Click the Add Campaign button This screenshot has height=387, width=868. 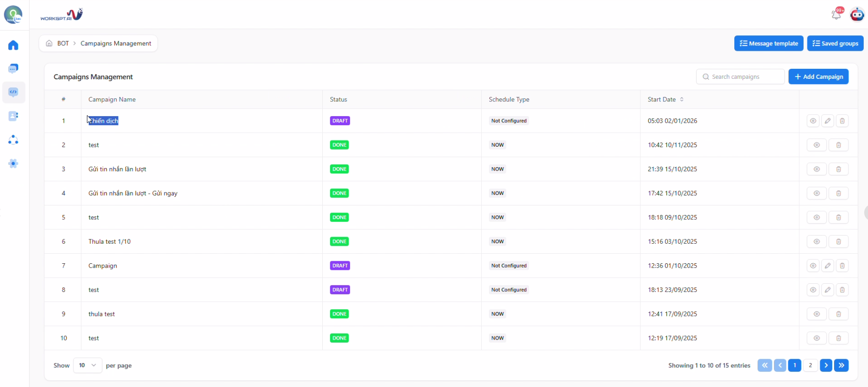point(818,77)
